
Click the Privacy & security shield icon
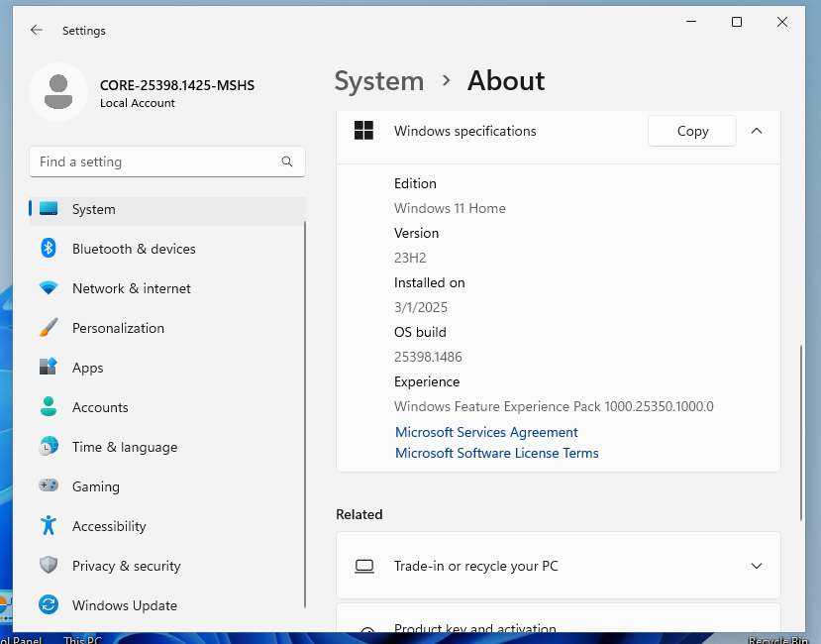tap(49, 565)
